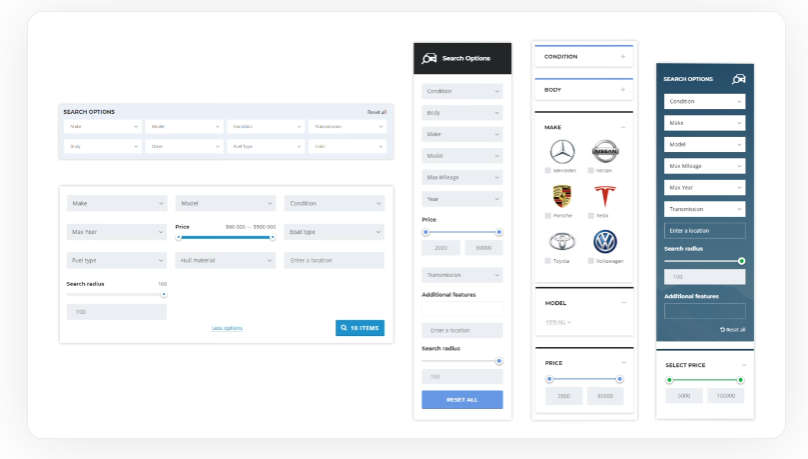Open Condition dropdown in dark blue panel
This screenshot has height=459, width=808.
tap(704, 101)
